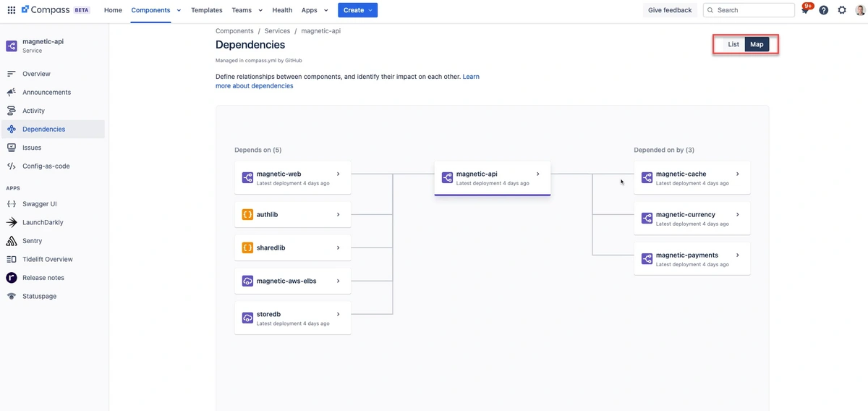Click the Swagger UI braces icon

coord(11,204)
